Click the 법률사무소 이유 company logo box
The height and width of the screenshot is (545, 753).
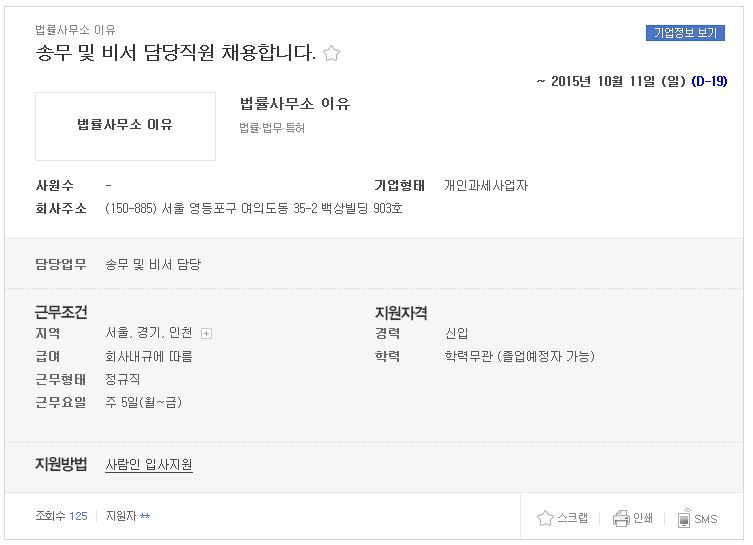[x=125, y=126]
